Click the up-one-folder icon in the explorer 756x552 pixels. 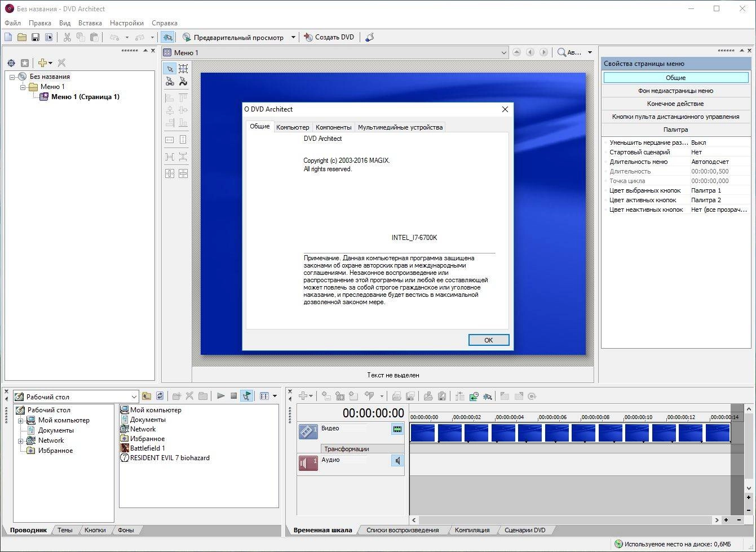point(147,396)
